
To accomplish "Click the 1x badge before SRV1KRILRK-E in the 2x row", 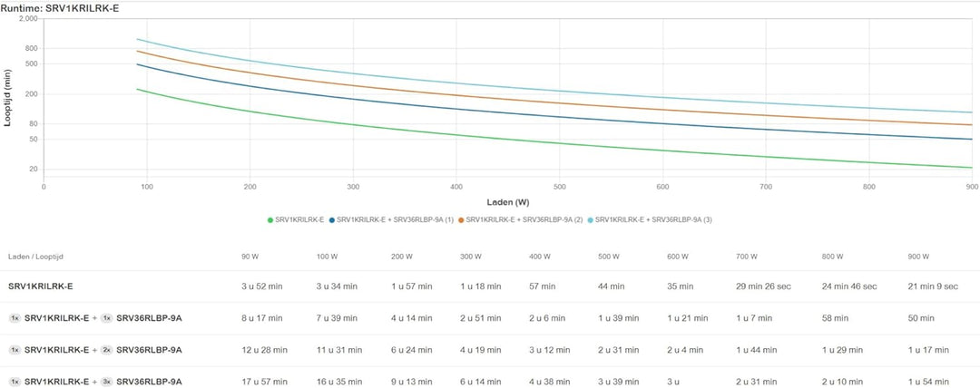I will coord(15,350).
